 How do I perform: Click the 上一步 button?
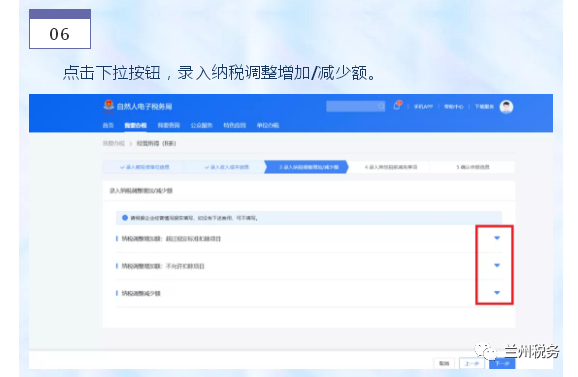pos(472,363)
